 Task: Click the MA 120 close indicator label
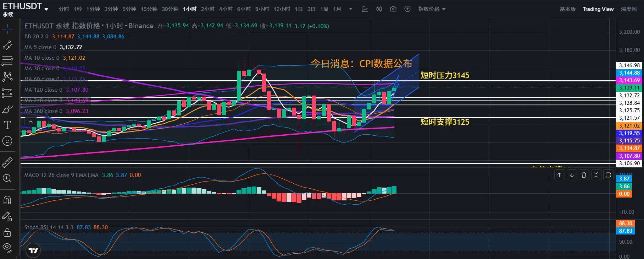click(x=43, y=90)
